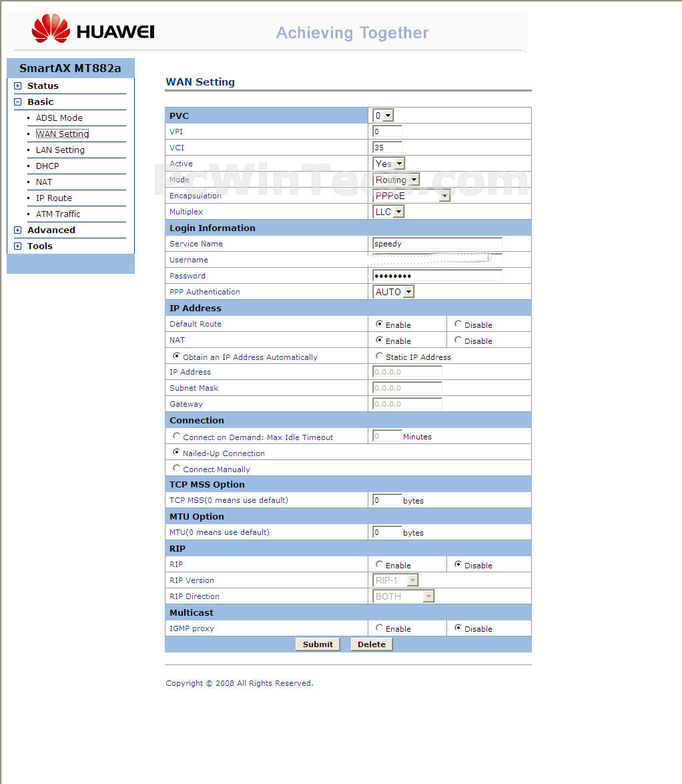Select Disable for RIP

[x=458, y=564]
